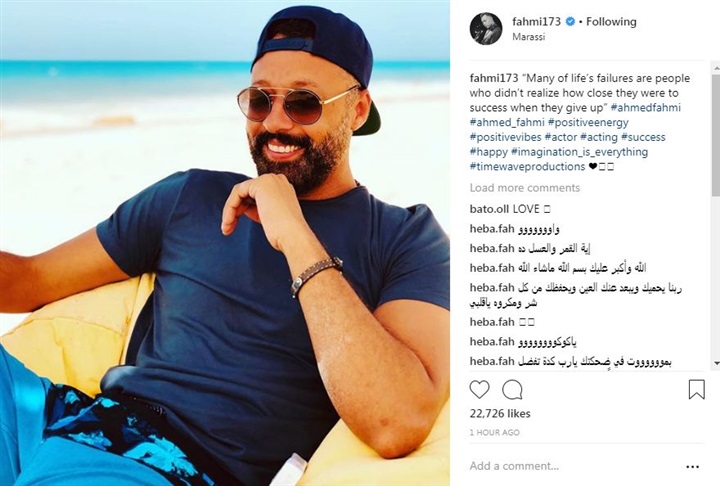720x486 pixels.
Task: Open the #timewaveproductions hashtag
Action: click(x=527, y=166)
